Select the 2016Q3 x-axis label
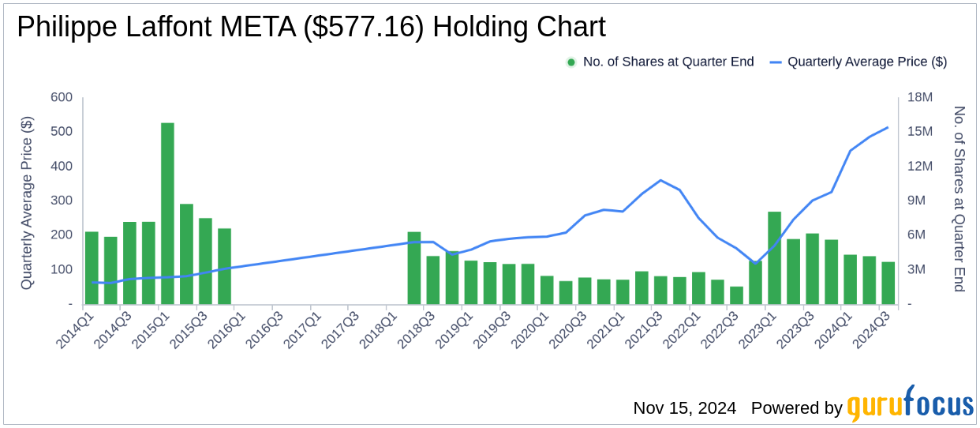The height and width of the screenshot is (428, 980). click(x=264, y=329)
